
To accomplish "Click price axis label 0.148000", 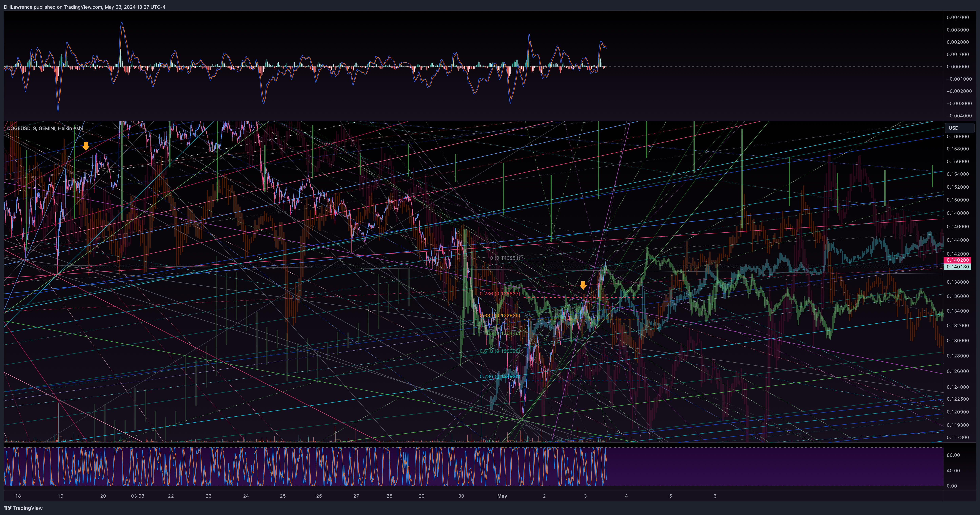I will (958, 213).
